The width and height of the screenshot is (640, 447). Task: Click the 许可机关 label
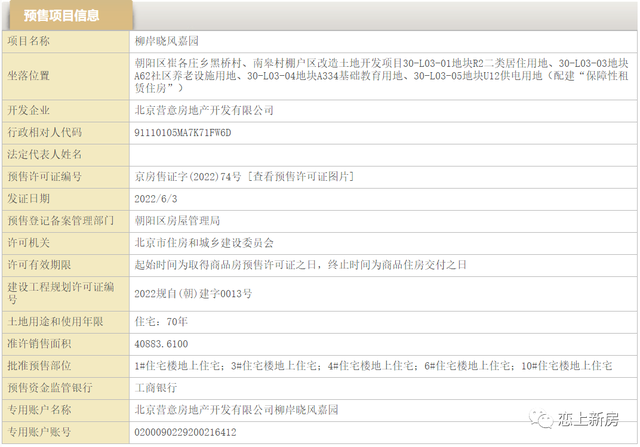tap(29, 242)
